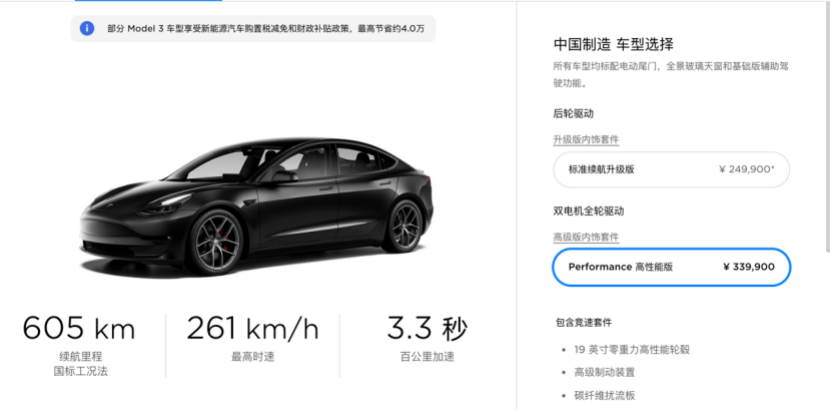Click the blue active tab indicator at top

(149, 1)
